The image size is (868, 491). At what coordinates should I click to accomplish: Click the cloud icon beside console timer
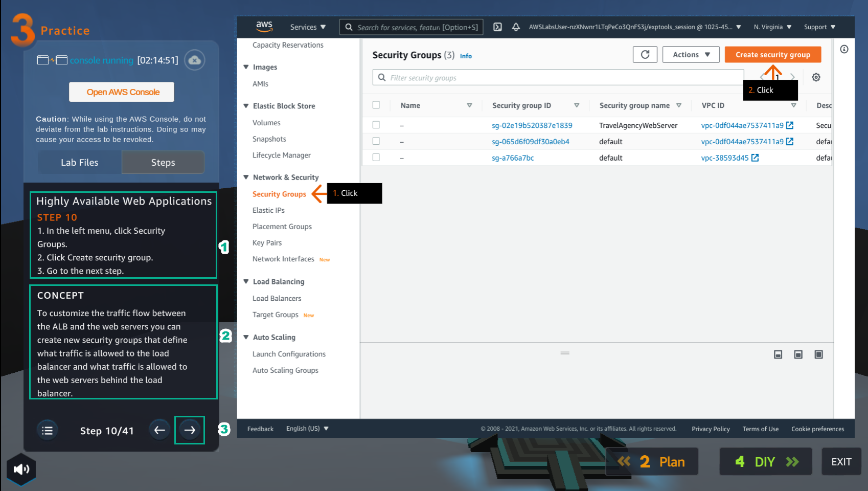pyautogui.click(x=195, y=60)
